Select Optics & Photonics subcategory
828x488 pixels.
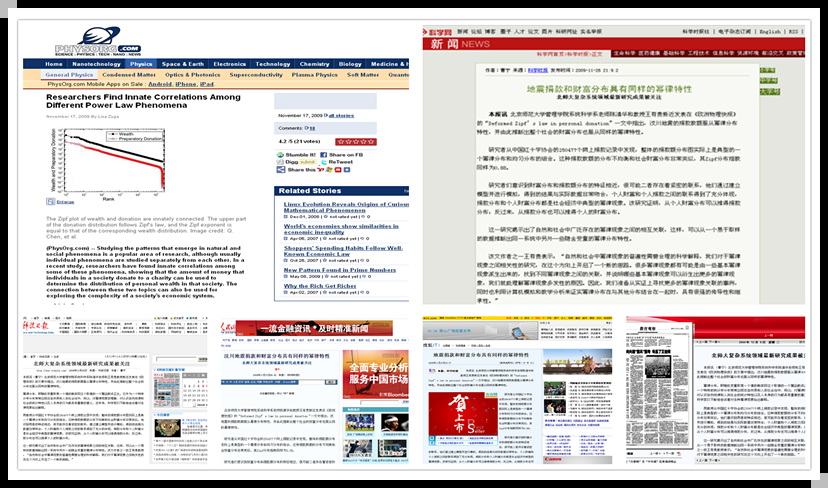193,75
